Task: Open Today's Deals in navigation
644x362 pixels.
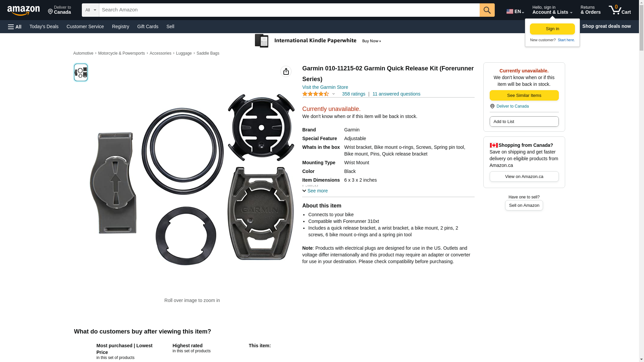Action: click(x=44, y=26)
